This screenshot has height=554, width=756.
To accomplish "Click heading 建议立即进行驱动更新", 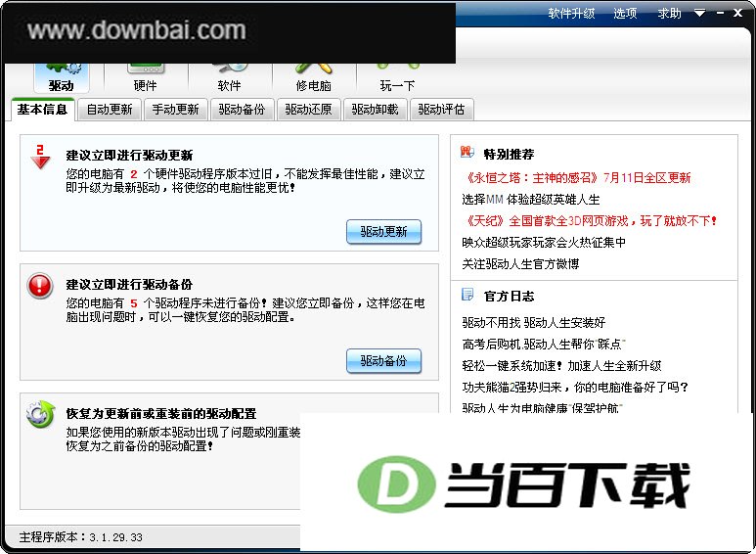I will (129, 156).
